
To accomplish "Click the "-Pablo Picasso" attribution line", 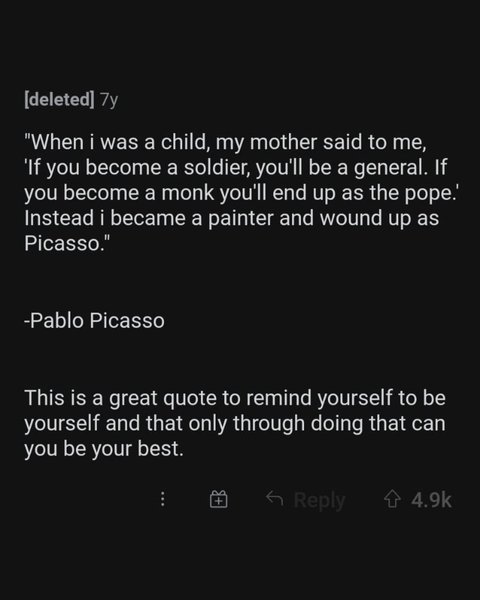I will click(x=94, y=320).
